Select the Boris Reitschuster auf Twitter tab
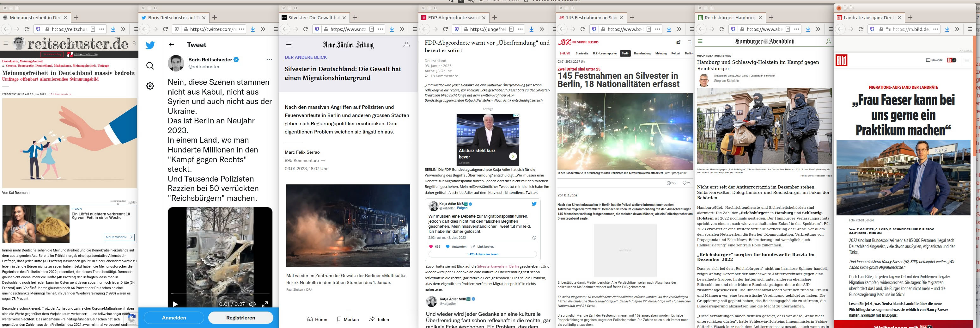 pyautogui.click(x=173, y=17)
